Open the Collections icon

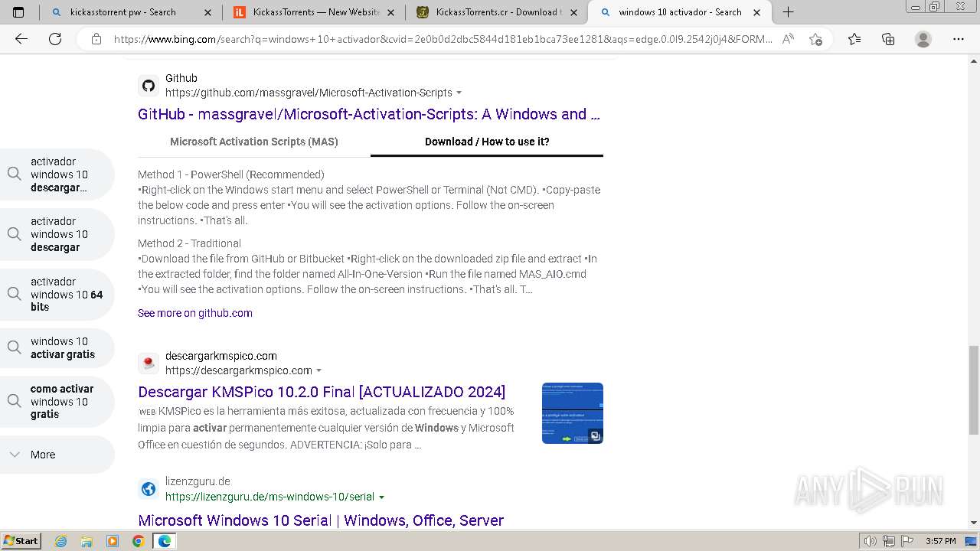[888, 39]
